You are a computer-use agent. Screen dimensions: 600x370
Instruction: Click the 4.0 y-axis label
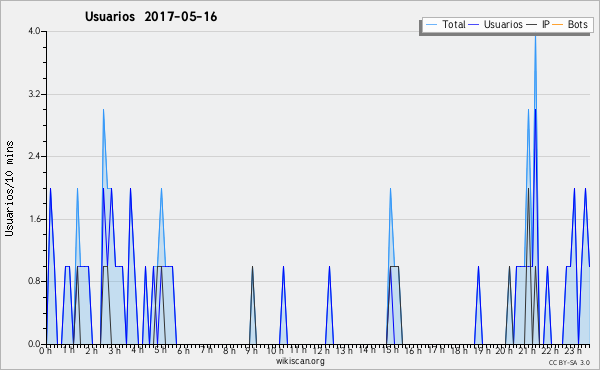click(x=34, y=31)
